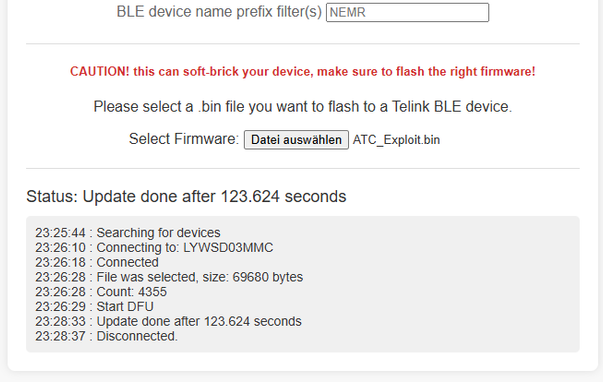Screen dimensions: 603x382
Task: Click the 69680 bytes value in the log
Action: [x=268, y=277]
